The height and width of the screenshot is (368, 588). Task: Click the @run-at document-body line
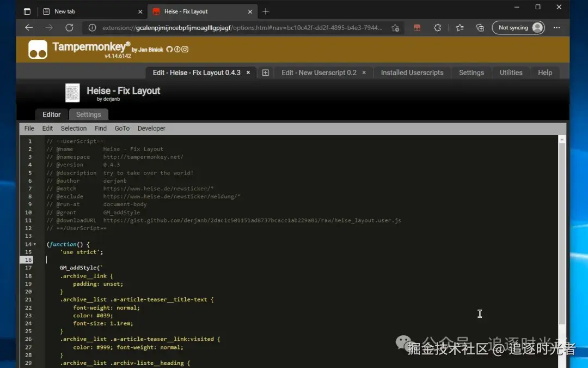(96, 204)
